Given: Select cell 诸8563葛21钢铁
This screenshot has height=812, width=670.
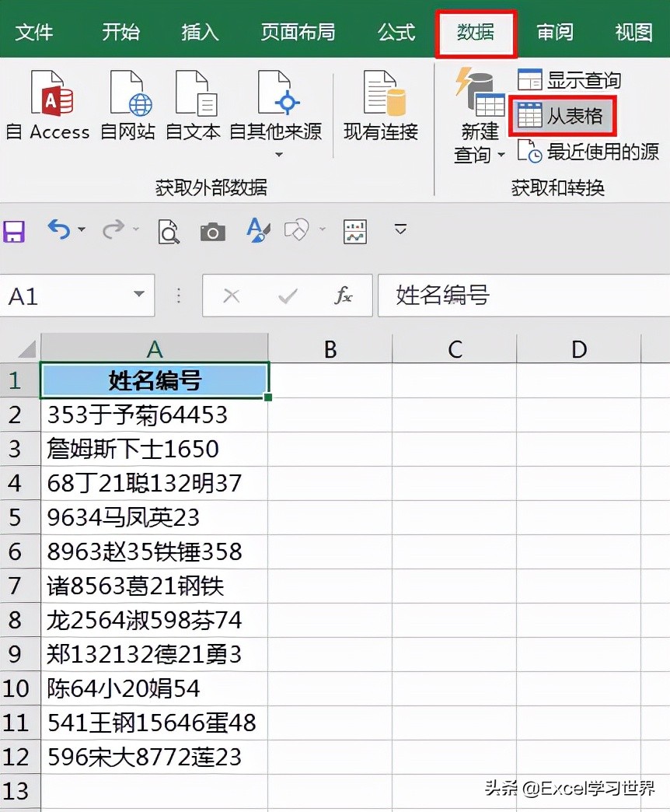Looking at the screenshot, I should [x=154, y=586].
